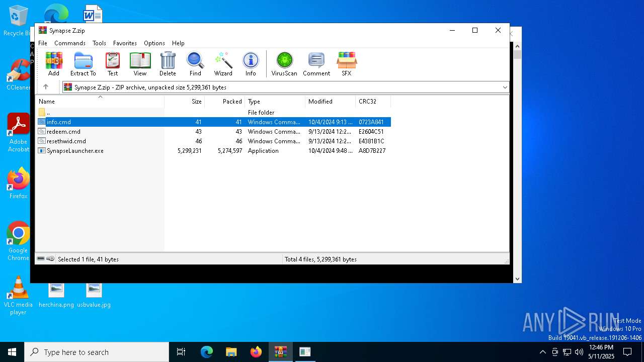
Task: Open Microsoft Edge from taskbar
Action: 207,352
